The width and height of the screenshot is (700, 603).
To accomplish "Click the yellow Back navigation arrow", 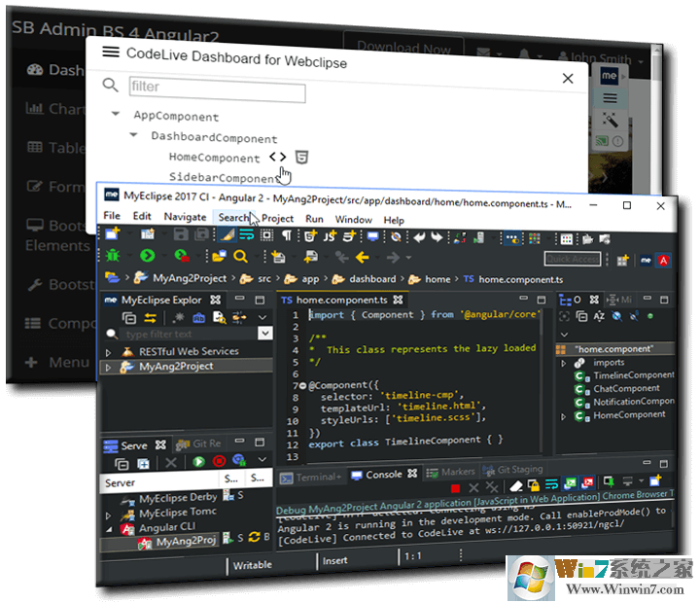I will [x=362, y=258].
